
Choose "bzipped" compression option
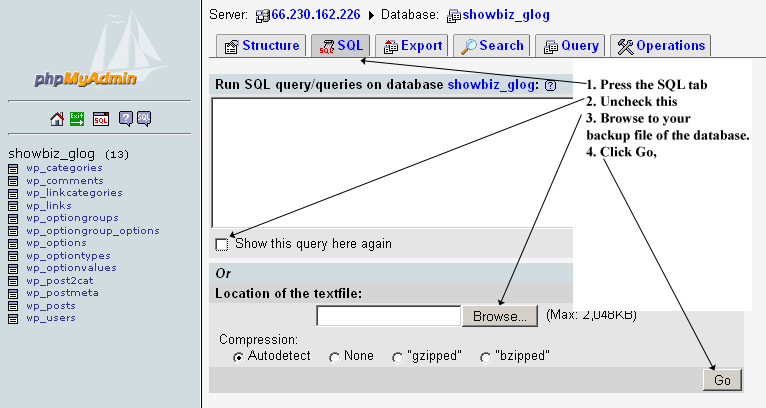486,357
